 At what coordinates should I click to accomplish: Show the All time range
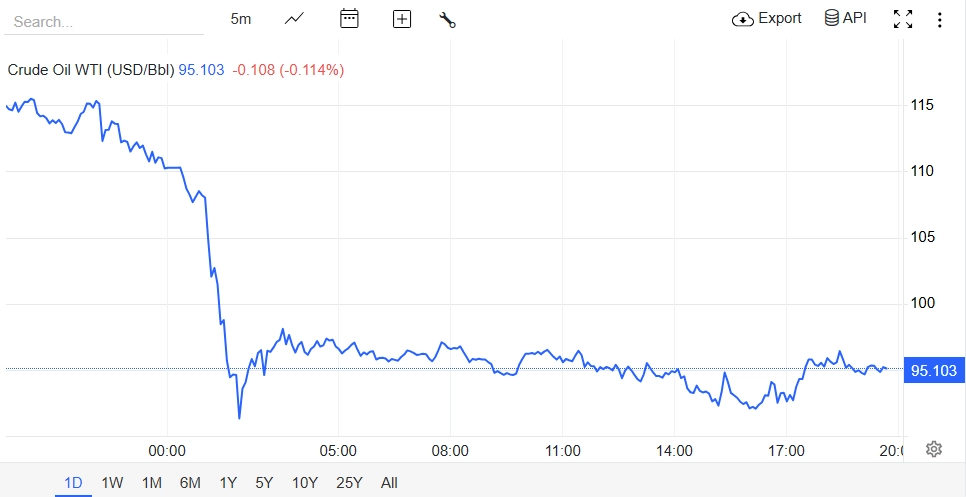[x=389, y=483]
